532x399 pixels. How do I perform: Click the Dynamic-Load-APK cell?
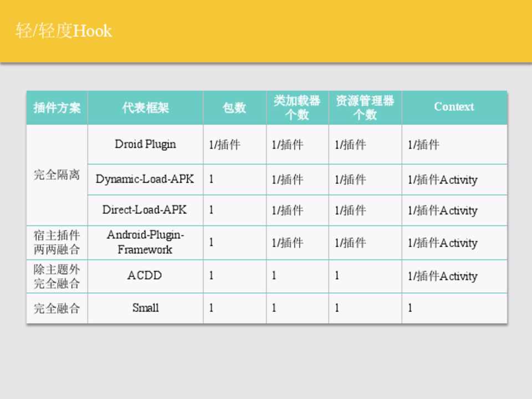[145, 179]
